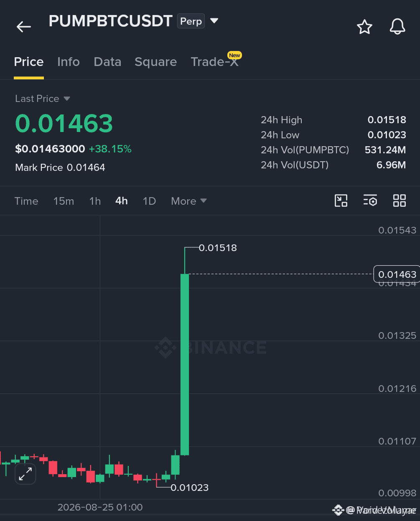Open the trading pair selector dropdown arrow
Screen dimensions: 420x521
[x=214, y=21]
